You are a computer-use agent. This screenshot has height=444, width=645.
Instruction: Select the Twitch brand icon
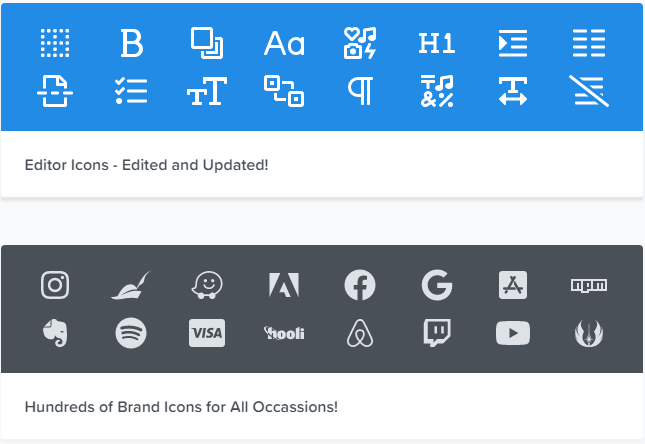(x=437, y=333)
